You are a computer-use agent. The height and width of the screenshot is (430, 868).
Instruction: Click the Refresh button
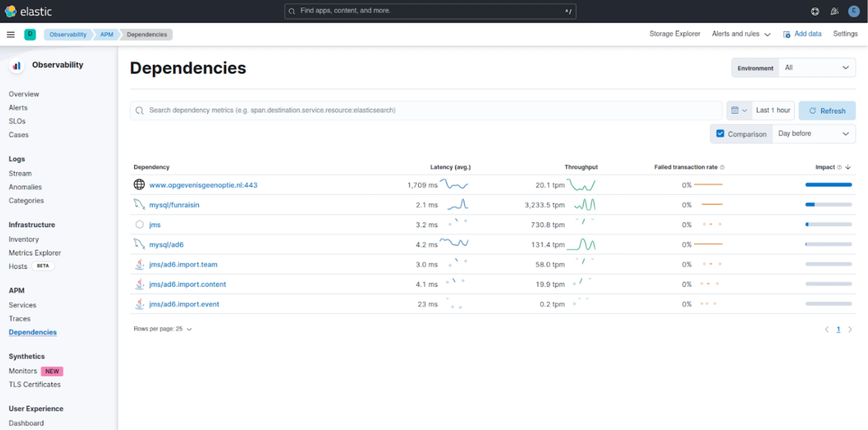[x=827, y=110]
